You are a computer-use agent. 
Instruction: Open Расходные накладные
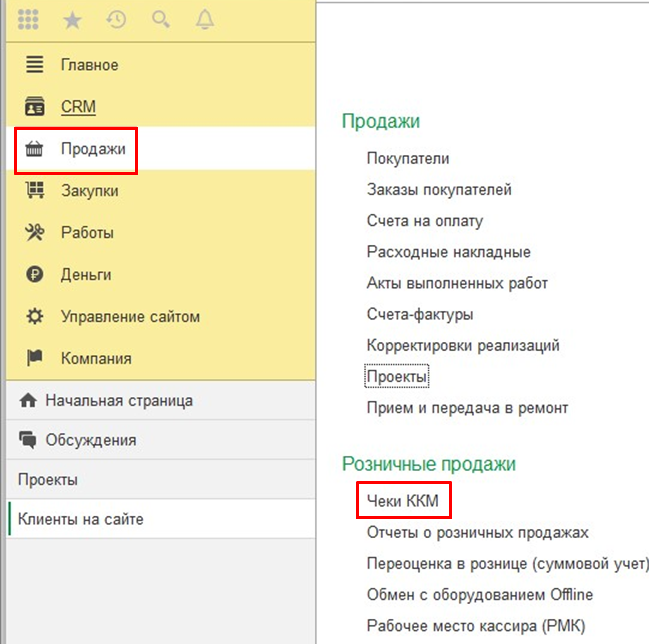point(448,252)
